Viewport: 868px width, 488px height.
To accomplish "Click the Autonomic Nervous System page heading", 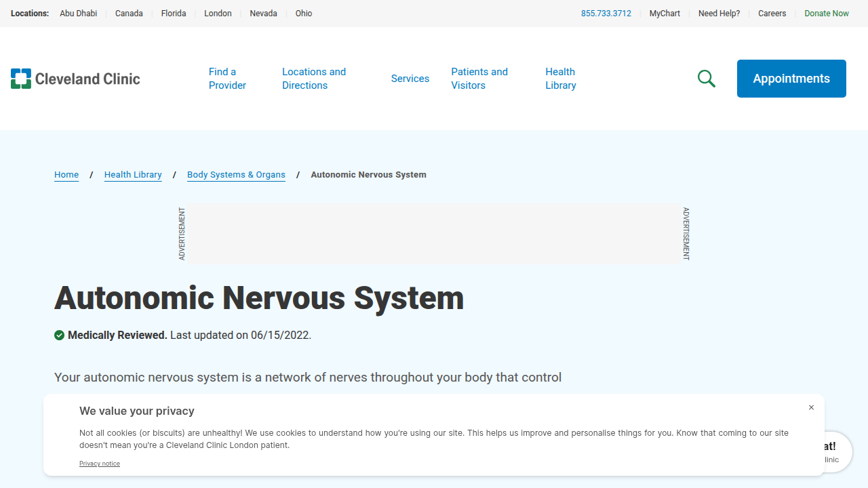I will 259,298.
